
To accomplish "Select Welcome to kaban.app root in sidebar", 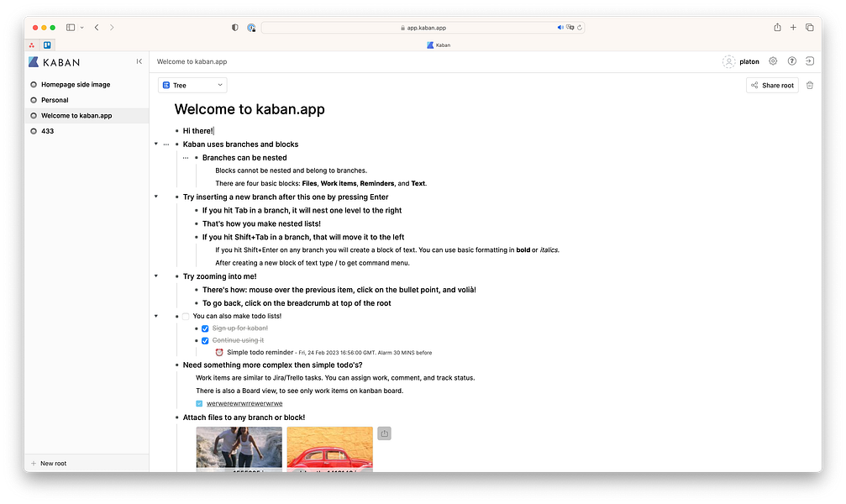I will coord(87,115).
